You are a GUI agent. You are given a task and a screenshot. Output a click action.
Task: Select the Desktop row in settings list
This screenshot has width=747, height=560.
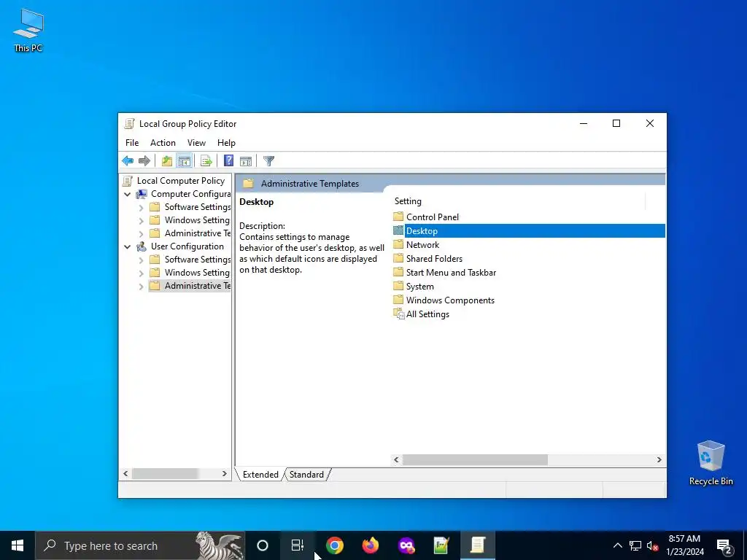(528, 231)
